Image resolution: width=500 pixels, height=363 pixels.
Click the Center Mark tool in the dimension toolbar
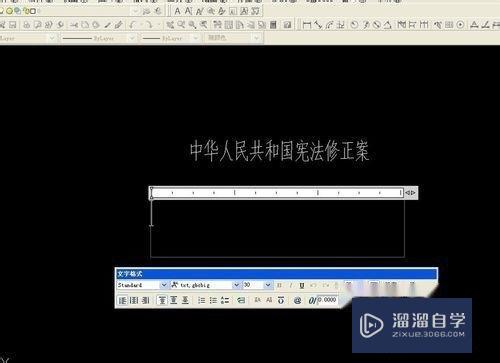click(x=460, y=25)
